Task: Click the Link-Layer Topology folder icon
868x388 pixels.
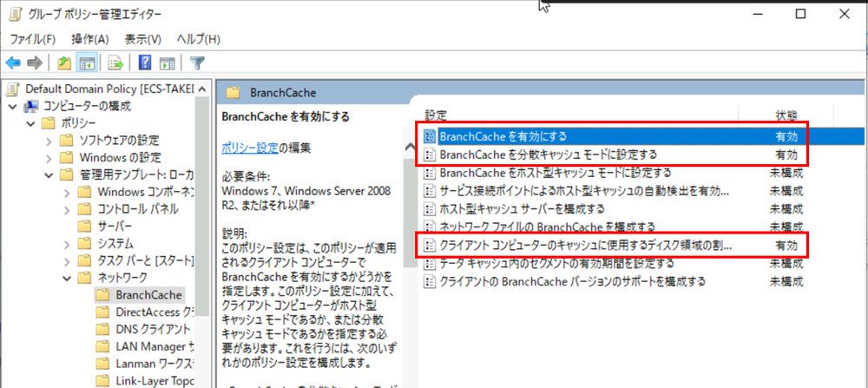Action: (x=102, y=381)
